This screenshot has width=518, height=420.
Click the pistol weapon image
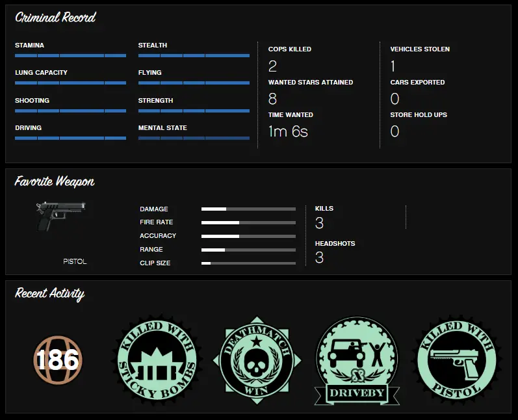click(x=61, y=217)
